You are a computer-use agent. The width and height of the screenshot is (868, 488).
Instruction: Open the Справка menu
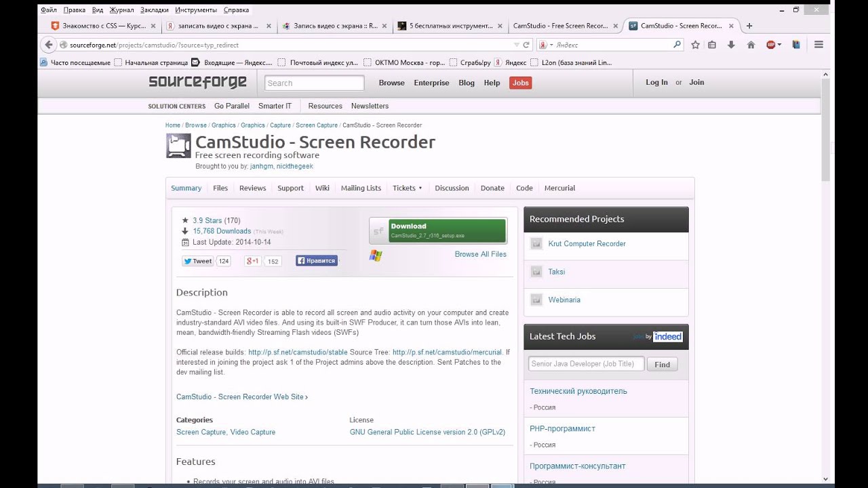(236, 10)
